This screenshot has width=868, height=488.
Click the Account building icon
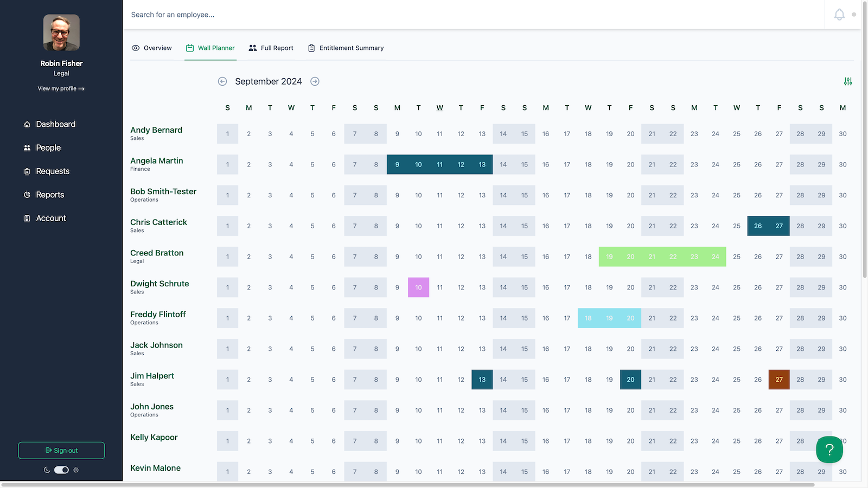pos(27,218)
